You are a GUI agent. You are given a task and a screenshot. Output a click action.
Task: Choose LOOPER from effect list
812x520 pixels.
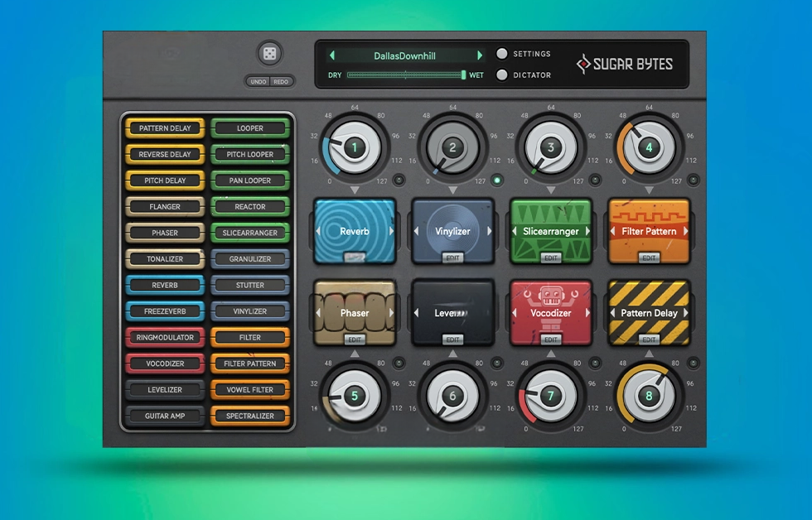tap(250, 128)
